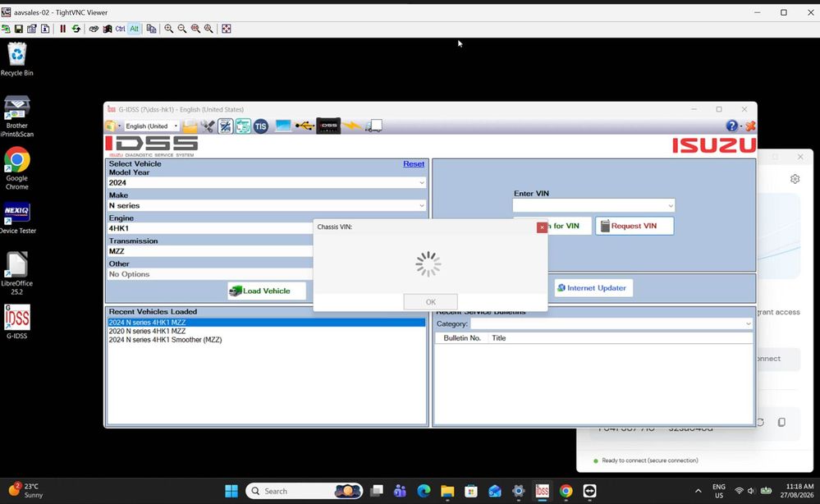820x504 pixels.
Task: Click TightVNC zoom out icon
Action: pos(182,29)
